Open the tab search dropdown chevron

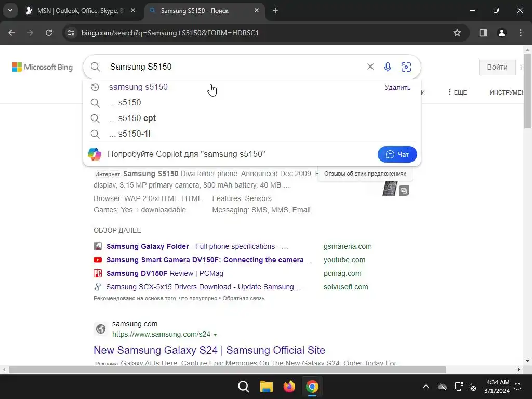click(x=10, y=11)
